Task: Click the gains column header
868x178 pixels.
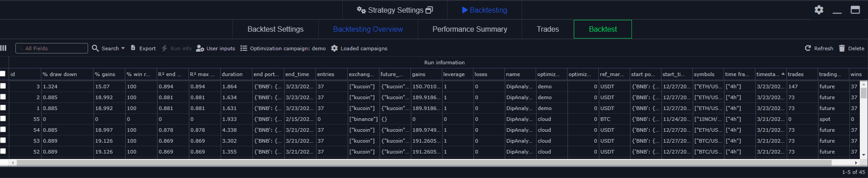Action: 426,74
